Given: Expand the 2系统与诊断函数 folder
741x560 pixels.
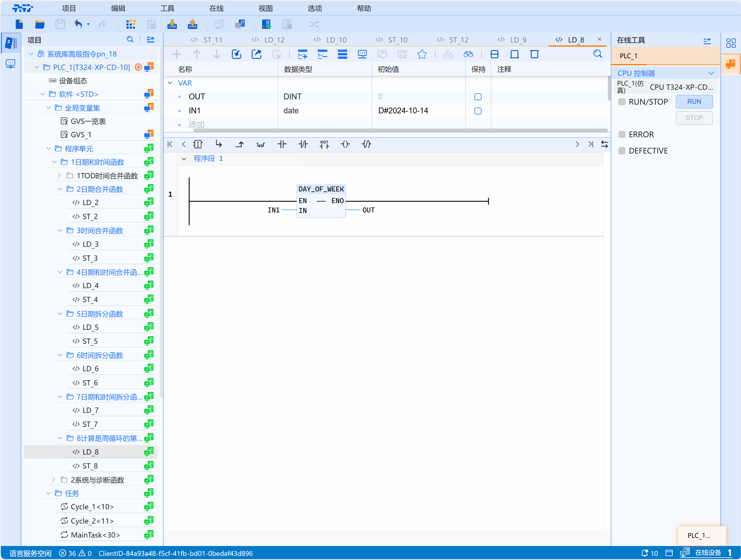Looking at the screenshot, I should [54, 480].
